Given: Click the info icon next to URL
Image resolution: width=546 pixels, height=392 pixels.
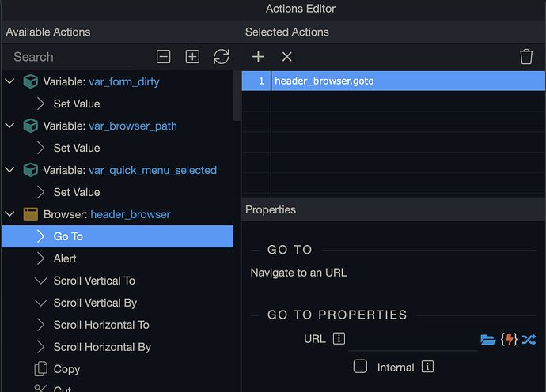Looking at the screenshot, I should (339, 339).
